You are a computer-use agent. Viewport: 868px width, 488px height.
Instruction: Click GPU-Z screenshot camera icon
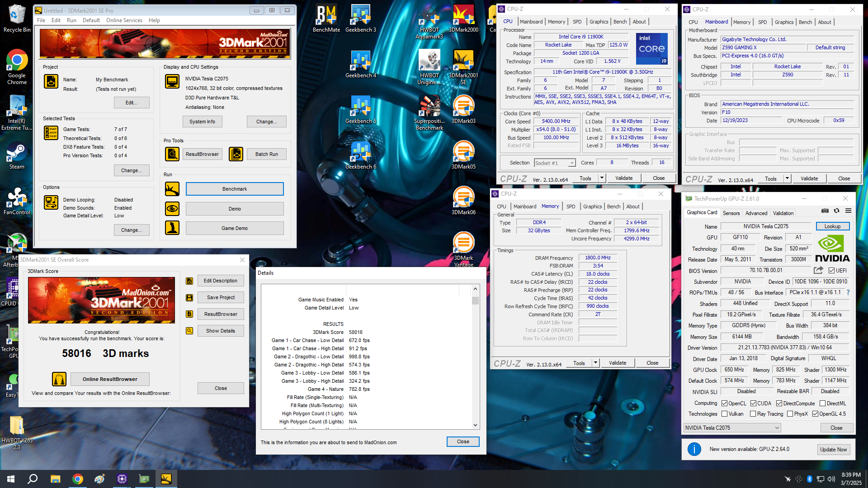pos(825,211)
